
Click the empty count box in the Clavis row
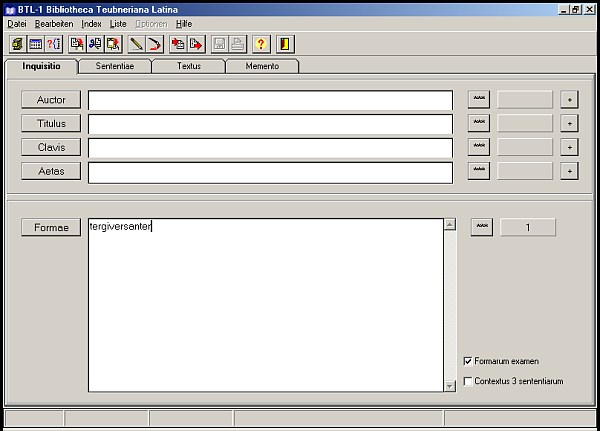[x=525, y=147]
